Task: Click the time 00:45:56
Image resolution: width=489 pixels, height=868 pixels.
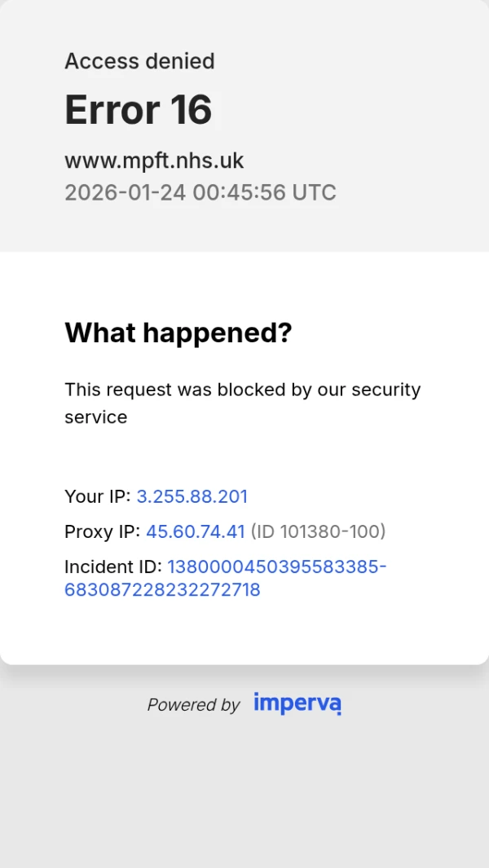Action: click(x=239, y=192)
